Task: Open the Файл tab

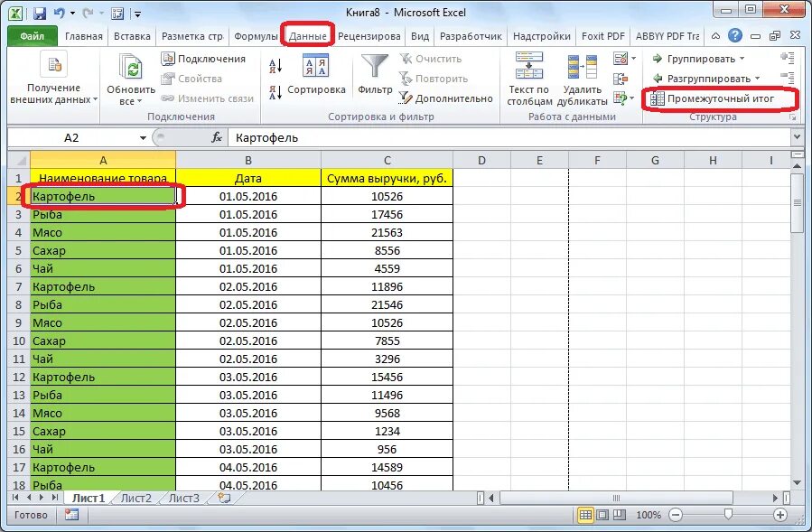Action: pyautogui.click(x=33, y=36)
